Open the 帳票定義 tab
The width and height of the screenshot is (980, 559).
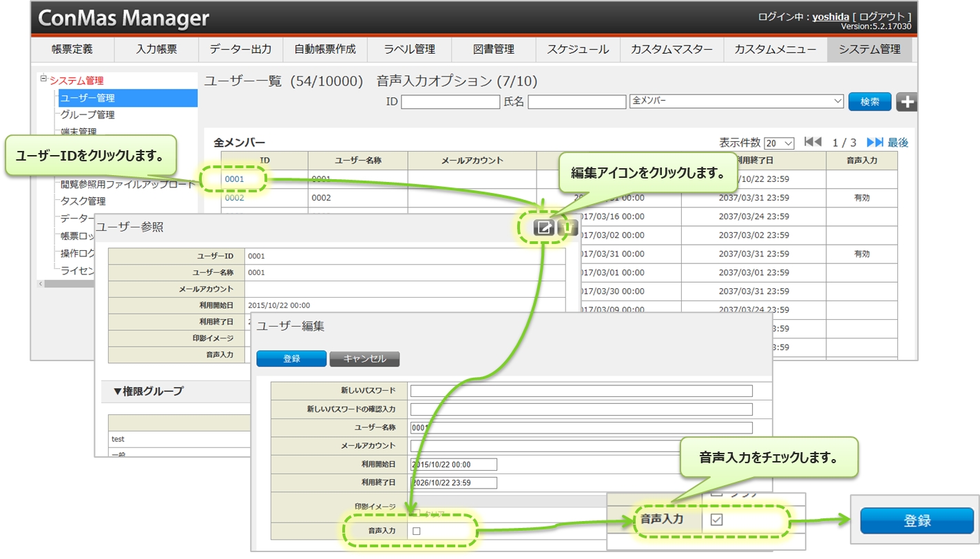72,50
